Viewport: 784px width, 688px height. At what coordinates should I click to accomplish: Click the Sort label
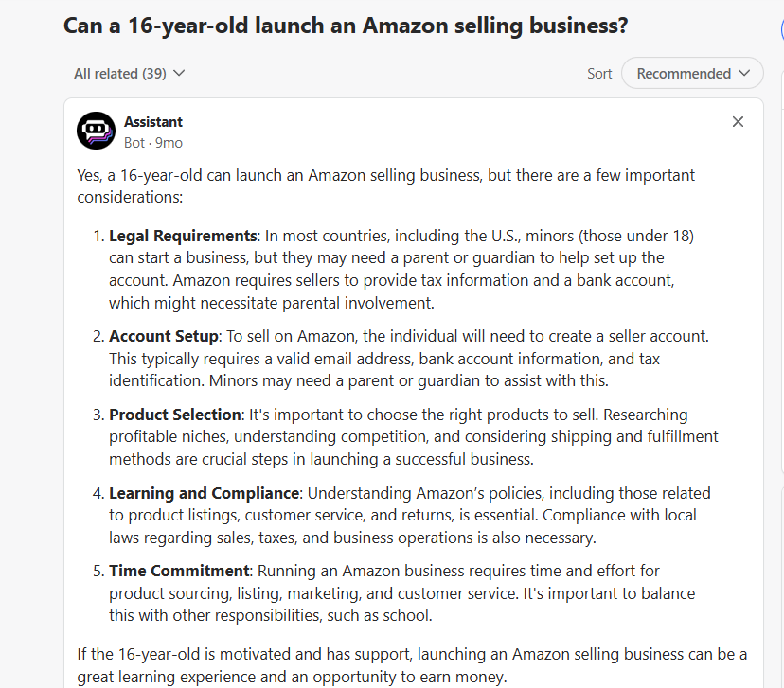pyautogui.click(x=599, y=74)
